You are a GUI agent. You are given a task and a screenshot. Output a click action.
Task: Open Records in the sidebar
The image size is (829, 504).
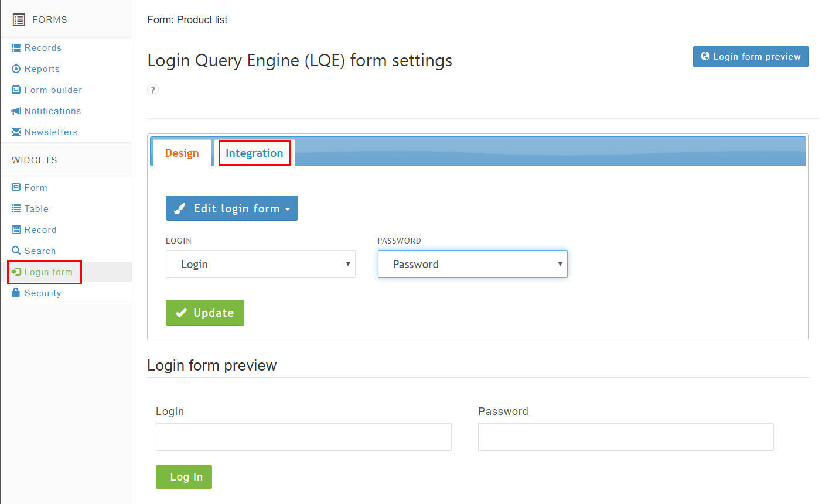click(43, 48)
